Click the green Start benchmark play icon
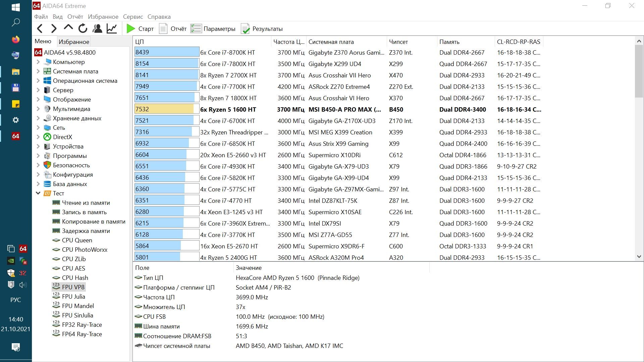The image size is (644, 362). 131,29
